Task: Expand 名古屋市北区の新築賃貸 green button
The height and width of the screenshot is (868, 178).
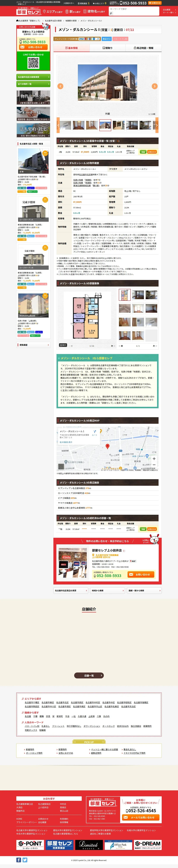Action: (x=33, y=77)
